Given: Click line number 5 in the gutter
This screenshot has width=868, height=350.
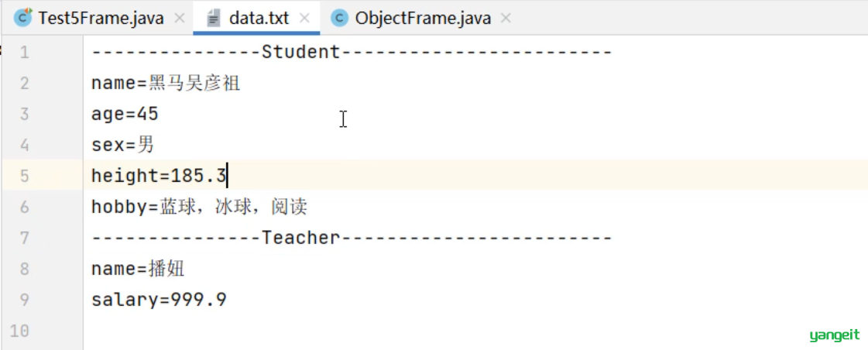Looking at the screenshot, I should [x=24, y=176].
